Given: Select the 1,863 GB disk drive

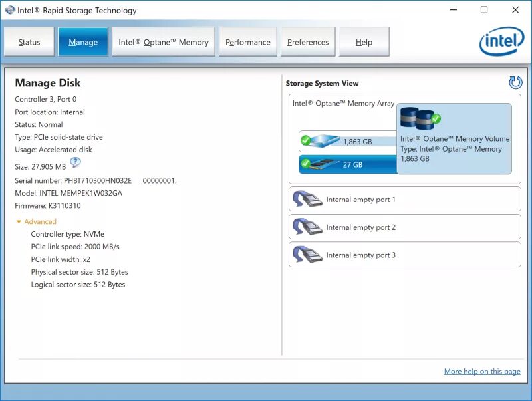Looking at the screenshot, I should (348, 141).
